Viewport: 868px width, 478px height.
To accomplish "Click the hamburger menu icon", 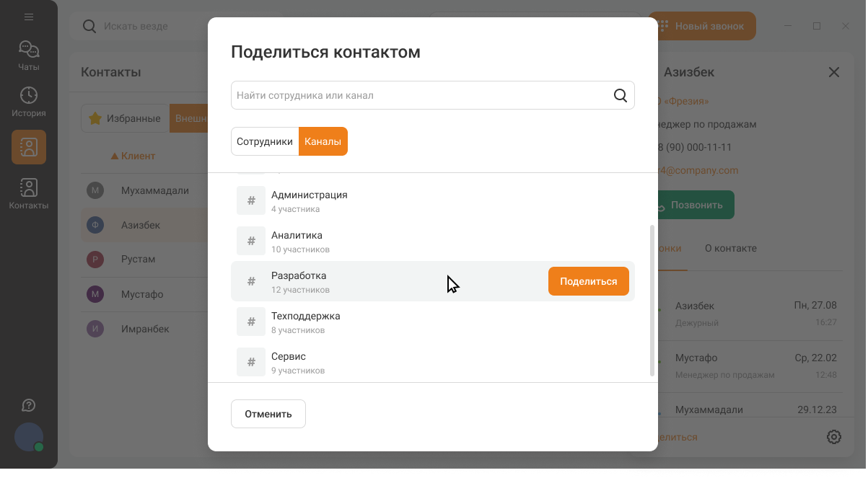I will click(29, 17).
